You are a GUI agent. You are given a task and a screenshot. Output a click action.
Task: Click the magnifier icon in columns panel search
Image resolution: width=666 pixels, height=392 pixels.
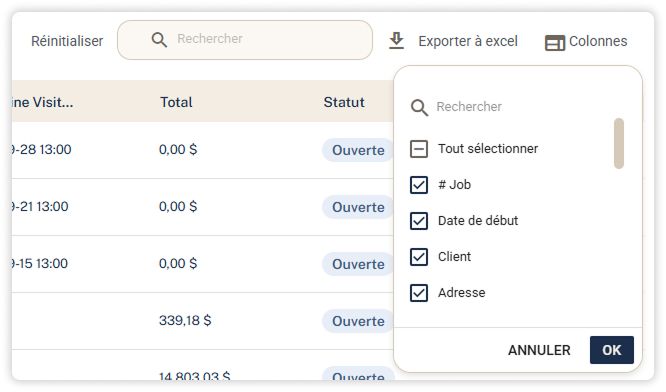click(x=419, y=108)
